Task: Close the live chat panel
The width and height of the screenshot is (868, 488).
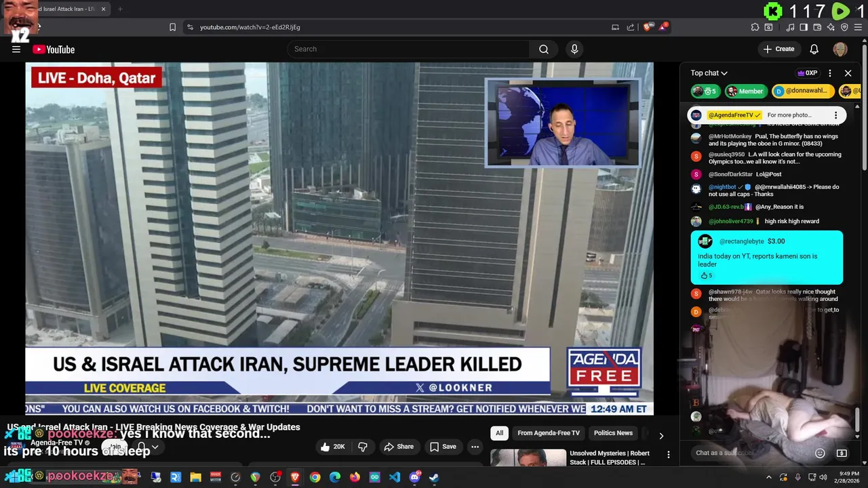Action: pyautogui.click(x=848, y=73)
